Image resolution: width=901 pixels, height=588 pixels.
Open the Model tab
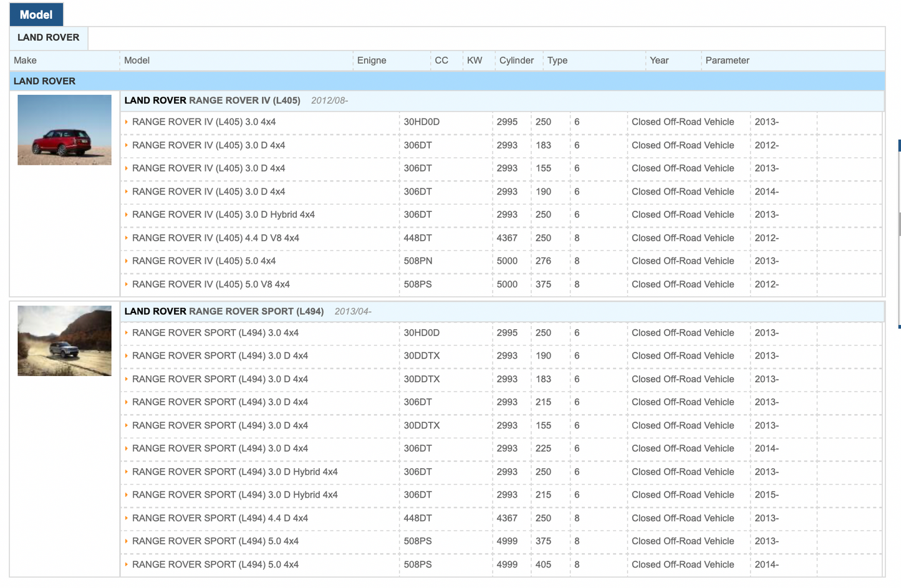coord(36,14)
